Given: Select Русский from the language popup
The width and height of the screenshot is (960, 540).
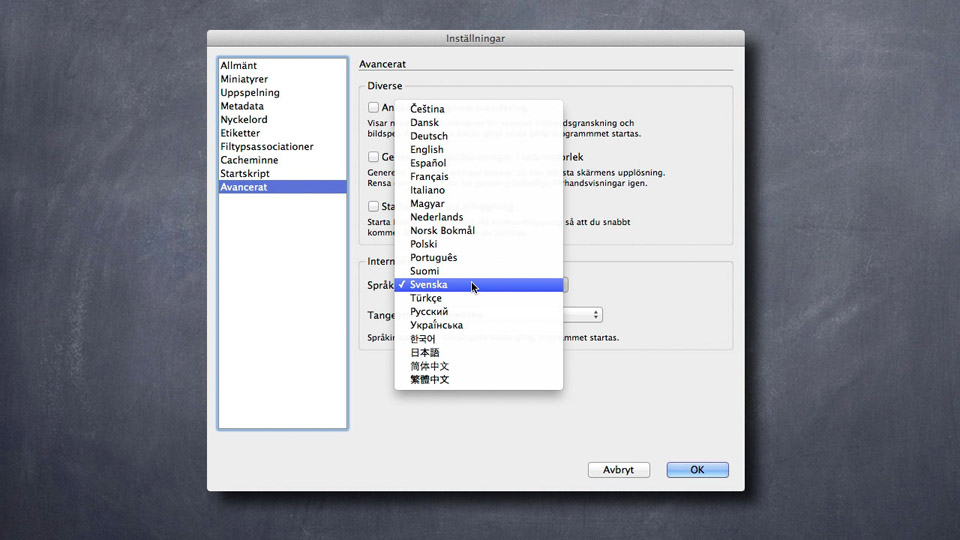Looking at the screenshot, I should [x=429, y=312].
